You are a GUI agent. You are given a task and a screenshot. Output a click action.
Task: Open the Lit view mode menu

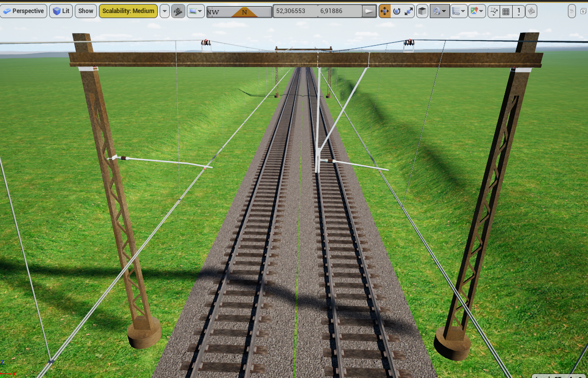(61, 11)
